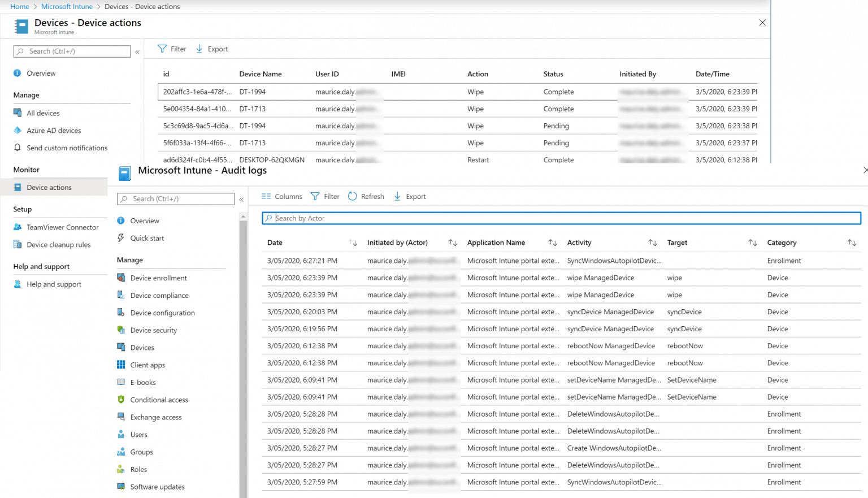868x498 pixels.
Task: Open Device cleanup rules
Action: coord(58,244)
